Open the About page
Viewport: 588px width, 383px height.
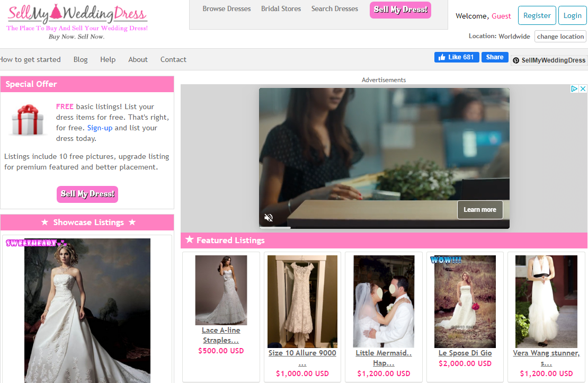[x=138, y=60]
